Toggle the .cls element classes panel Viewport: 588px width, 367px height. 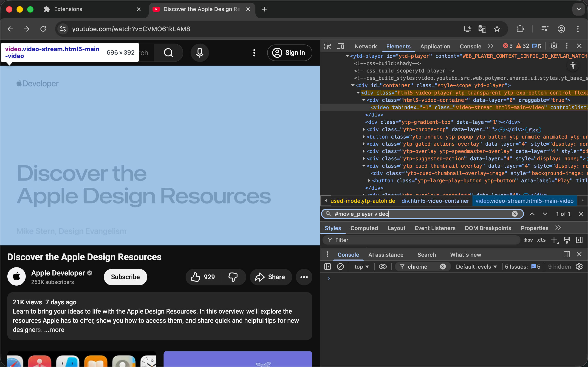click(541, 240)
